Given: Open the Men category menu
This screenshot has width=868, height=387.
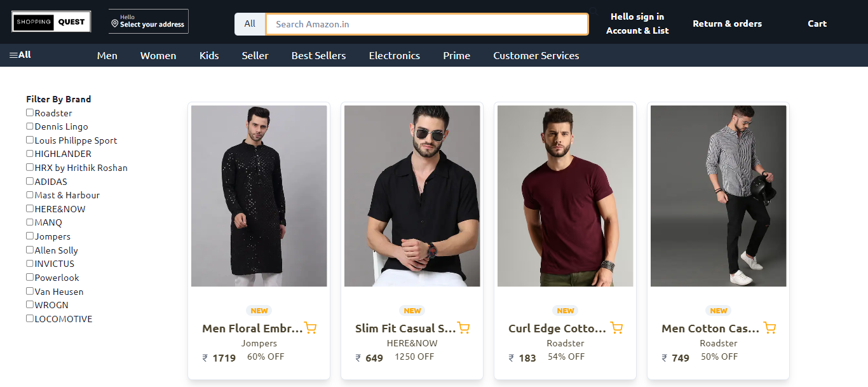Looking at the screenshot, I should coord(107,56).
